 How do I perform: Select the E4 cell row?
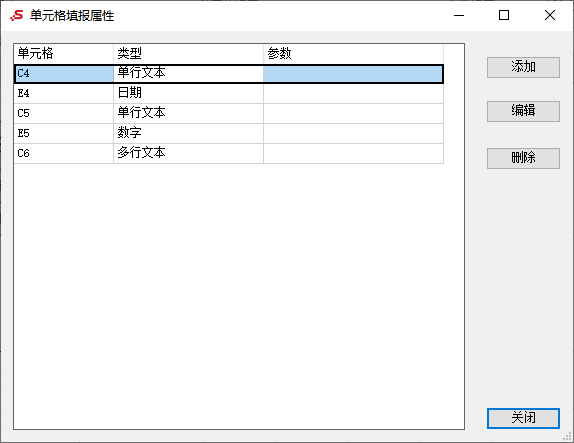tap(228, 93)
